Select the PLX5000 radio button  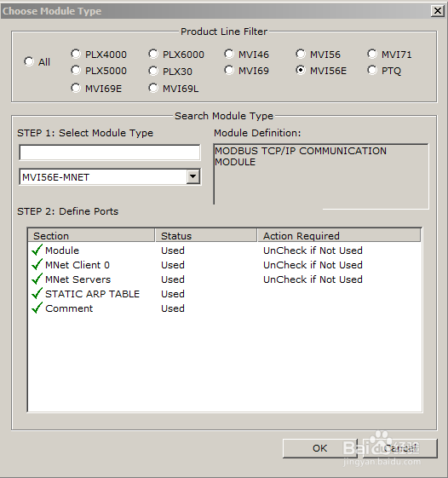point(76,71)
